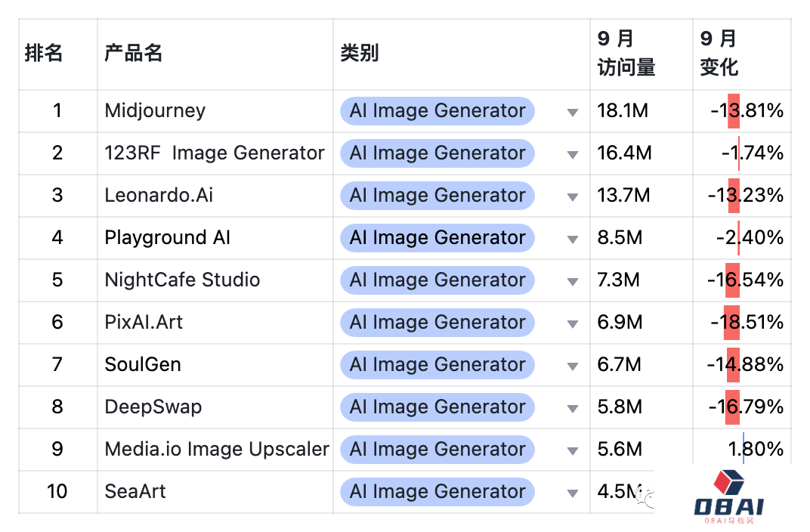The image size is (810, 532).
Task: Select the 6.7M visits cell
Action: click(x=642, y=365)
